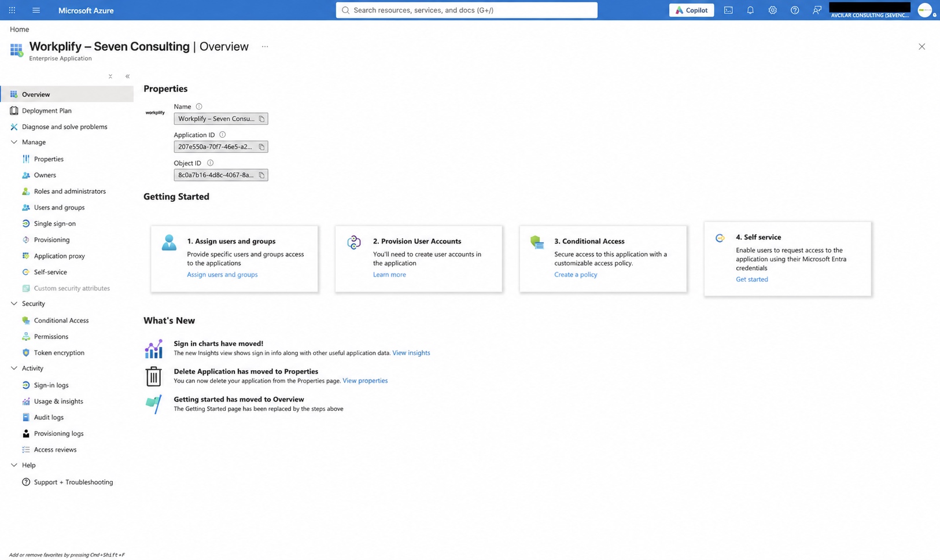Show info tooltip for Application ID
940x560 pixels.
click(222, 135)
